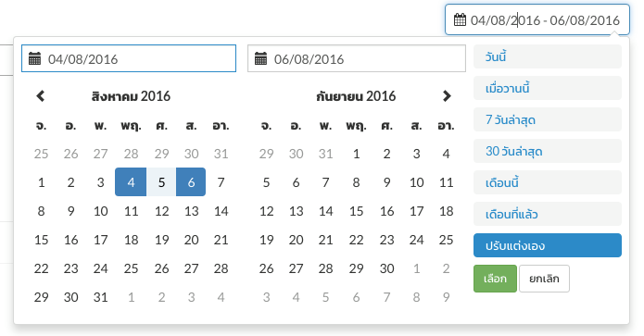Click calendar icon in top date range box
The height and width of the screenshot is (336, 644).
point(460,19)
